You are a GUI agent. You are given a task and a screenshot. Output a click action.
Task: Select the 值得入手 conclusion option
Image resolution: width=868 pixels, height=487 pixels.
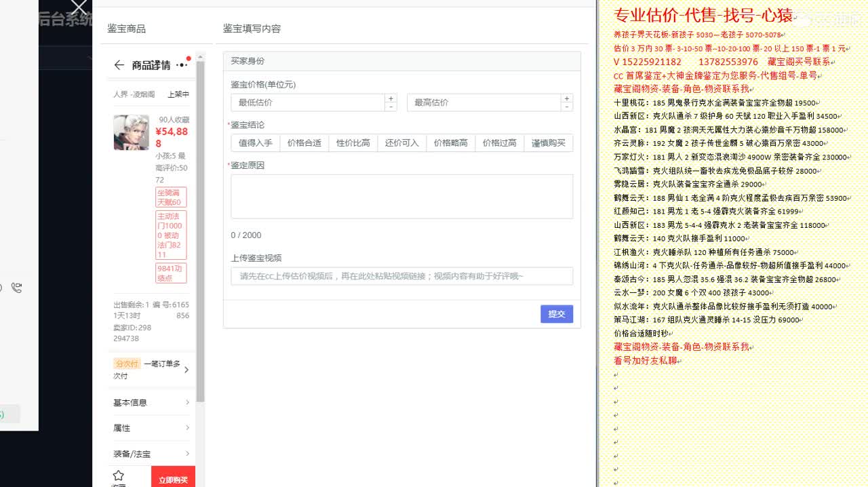click(x=256, y=143)
